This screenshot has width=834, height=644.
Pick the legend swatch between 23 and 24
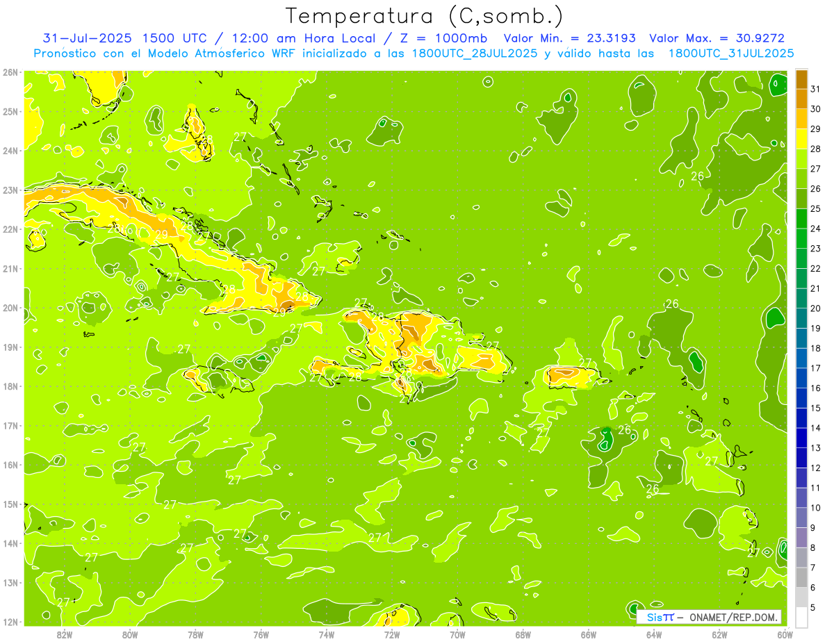tap(801, 238)
